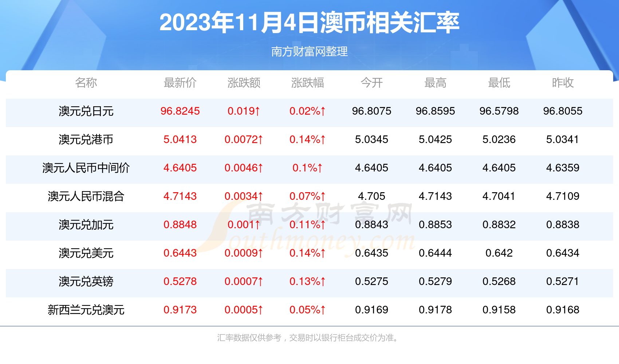This screenshot has height=364, width=619.
Task: Click the change percent 0.1%↑
Action: point(307,168)
